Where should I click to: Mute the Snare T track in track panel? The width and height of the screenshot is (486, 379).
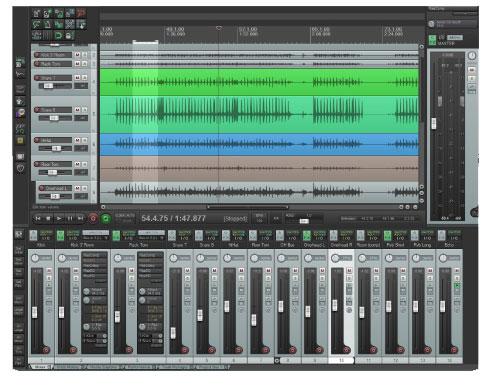(77, 78)
